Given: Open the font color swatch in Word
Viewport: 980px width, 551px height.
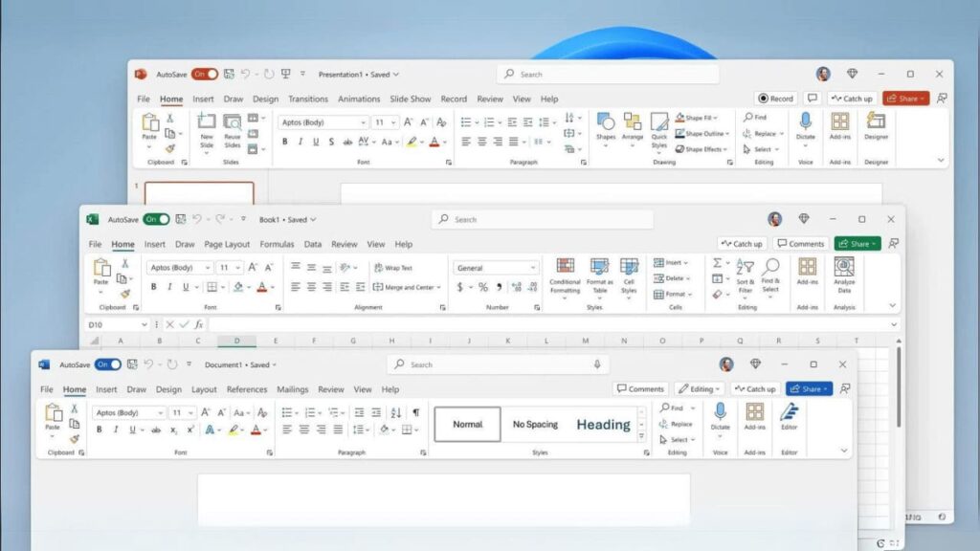Looking at the screenshot, I should [255, 430].
